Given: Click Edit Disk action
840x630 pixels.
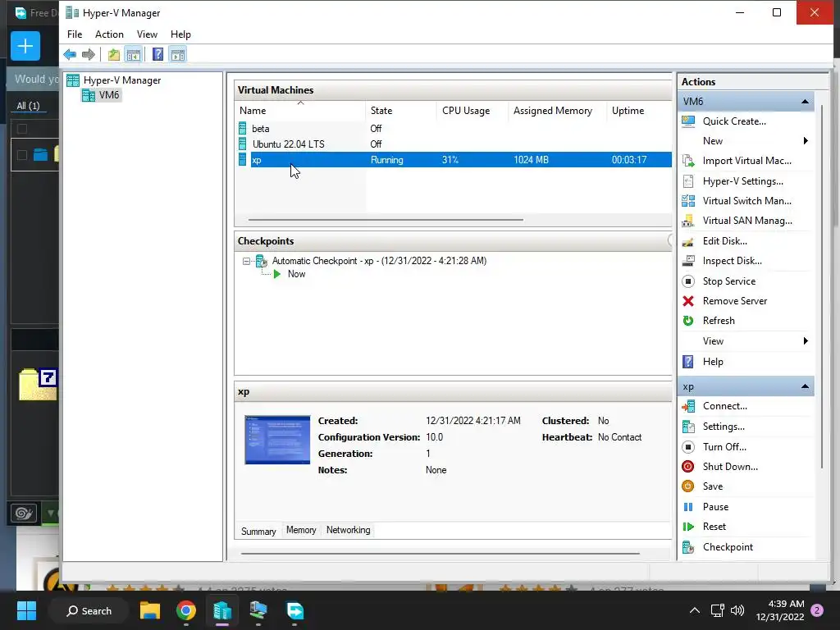Looking at the screenshot, I should point(724,241).
